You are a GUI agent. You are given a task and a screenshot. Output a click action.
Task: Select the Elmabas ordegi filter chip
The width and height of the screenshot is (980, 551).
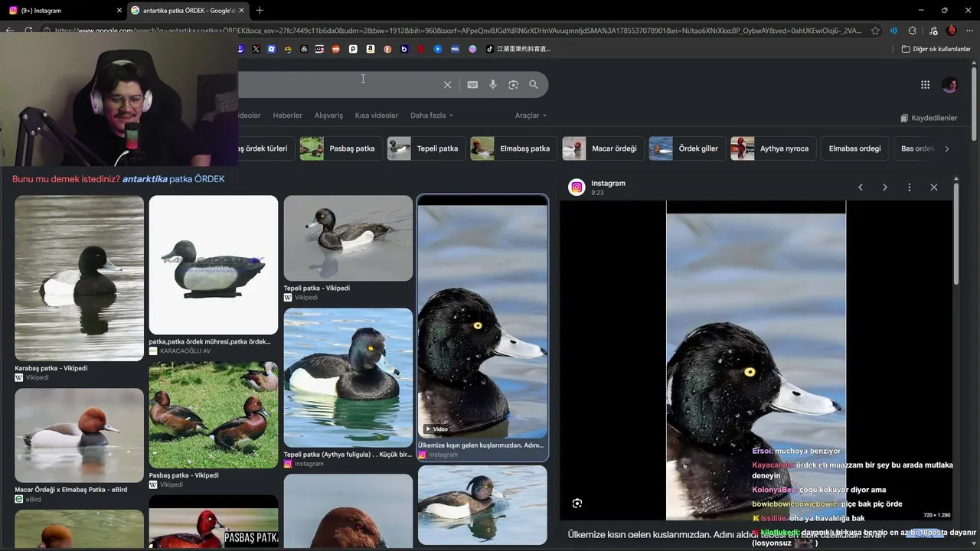coord(854,148)
